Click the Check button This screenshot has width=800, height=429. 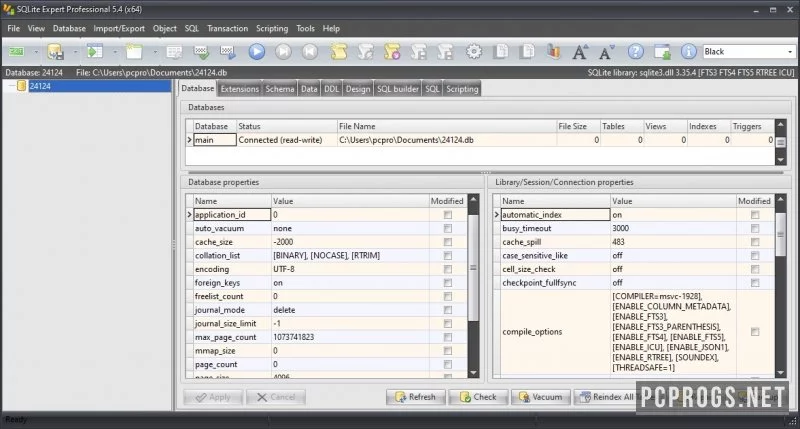click(478, 397)
